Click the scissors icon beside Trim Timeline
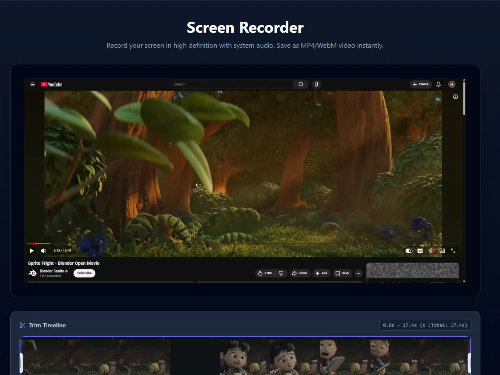Screen dimensions: 500x375 tap(22, 325)
